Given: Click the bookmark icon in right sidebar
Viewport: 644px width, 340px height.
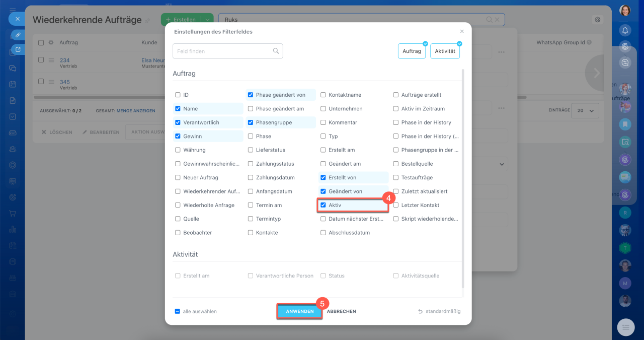Looking at the screenshot, I should pyautogui.click(x=625, y=124).
